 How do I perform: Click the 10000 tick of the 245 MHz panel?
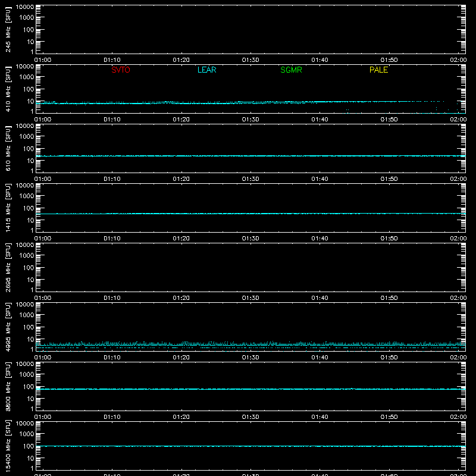(25, 7)
